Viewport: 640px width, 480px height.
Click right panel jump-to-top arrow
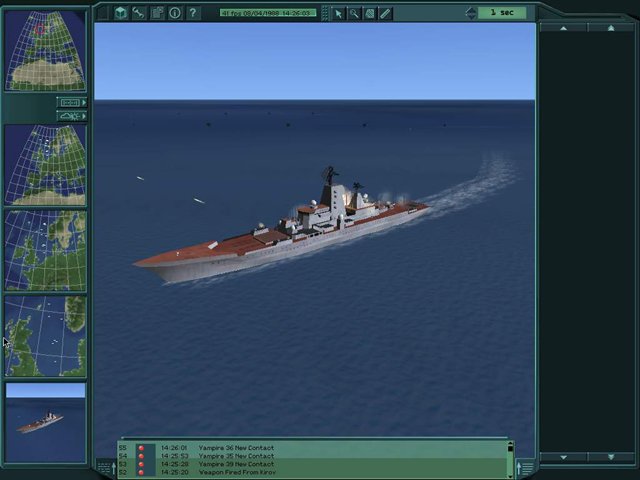tap(611, 28)
